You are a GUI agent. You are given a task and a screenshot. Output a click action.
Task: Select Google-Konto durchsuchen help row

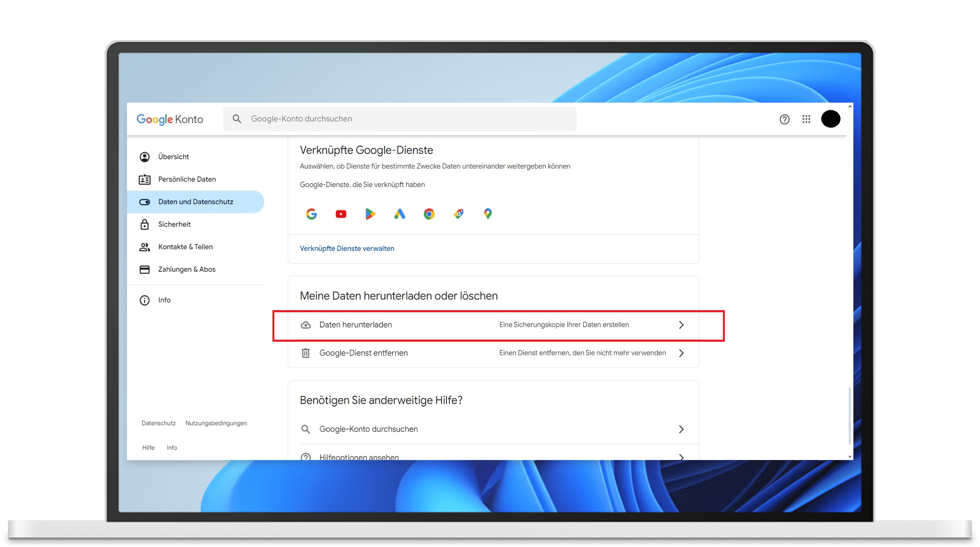pyautogui.click(x=493, y=429)
